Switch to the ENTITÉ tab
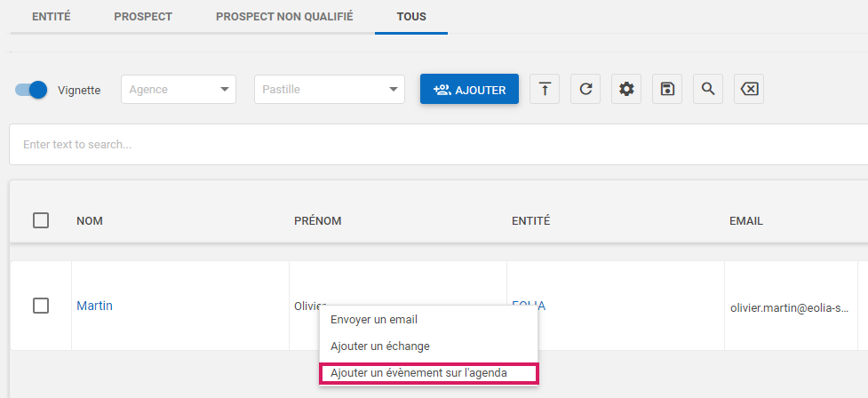The height and width of the screenshot is (398, 868). (51, 17)
